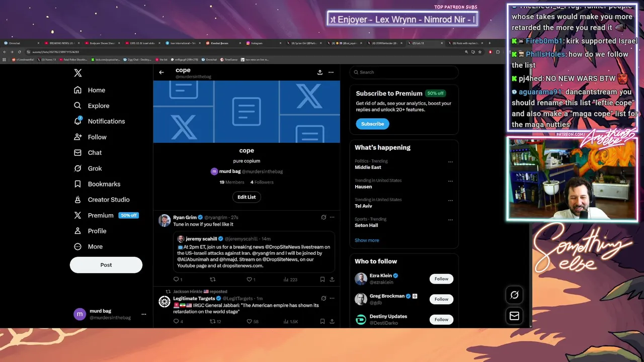644x362 pixels.
Task: Click the X logo in sidebar
Action: tap(78, 73)
